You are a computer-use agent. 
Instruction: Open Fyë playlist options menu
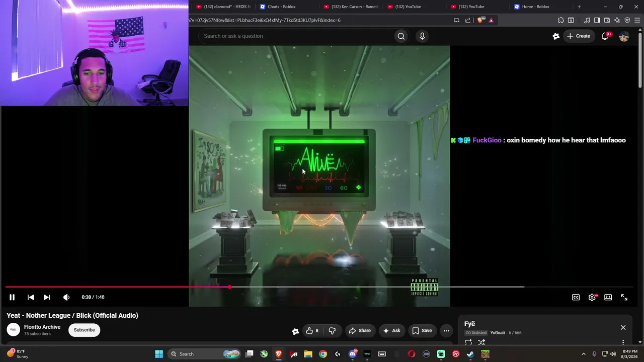pos(623,342)
